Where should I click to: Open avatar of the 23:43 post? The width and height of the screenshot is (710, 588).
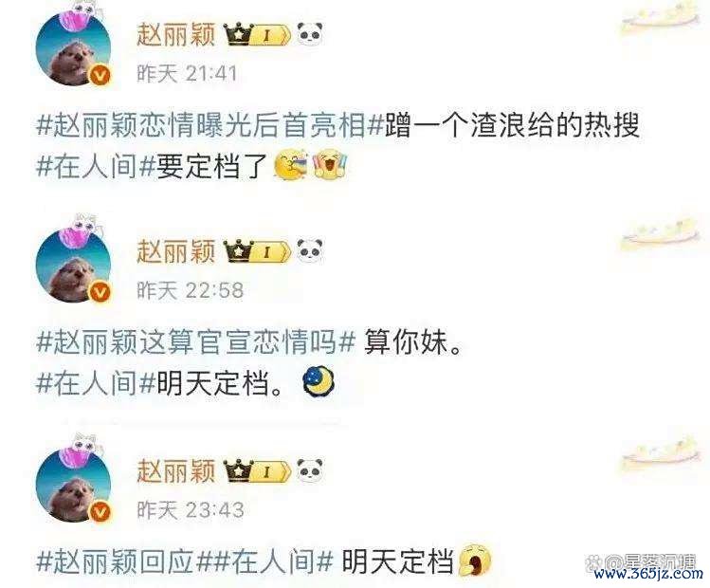(x=73, y=486)
